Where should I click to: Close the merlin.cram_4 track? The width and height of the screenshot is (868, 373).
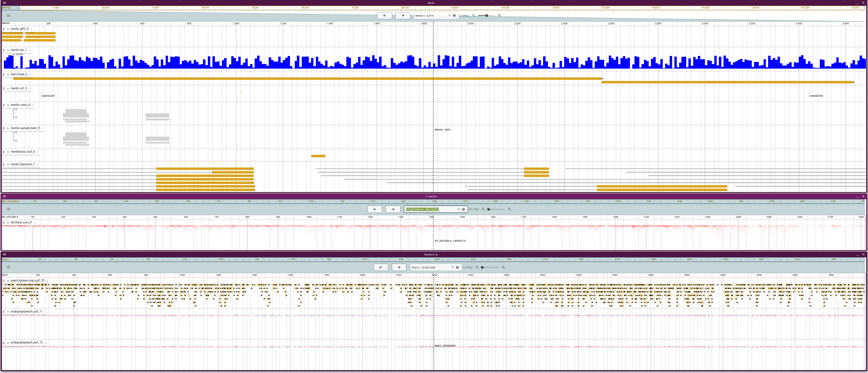click(x=8, y=105)
